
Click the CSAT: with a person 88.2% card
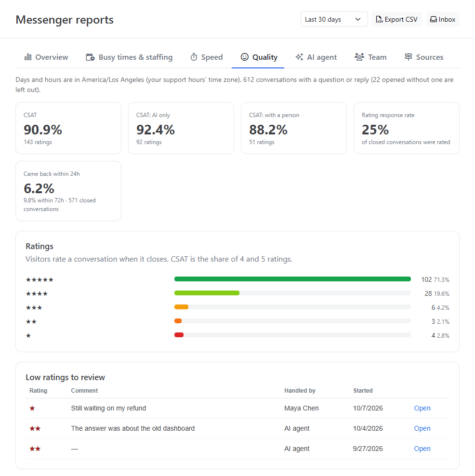[294, 128]
